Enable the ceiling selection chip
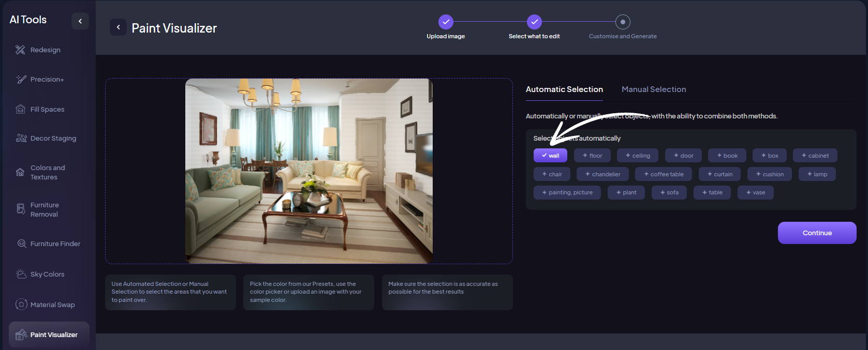This screenshot has width=868, height=350. 638,156
